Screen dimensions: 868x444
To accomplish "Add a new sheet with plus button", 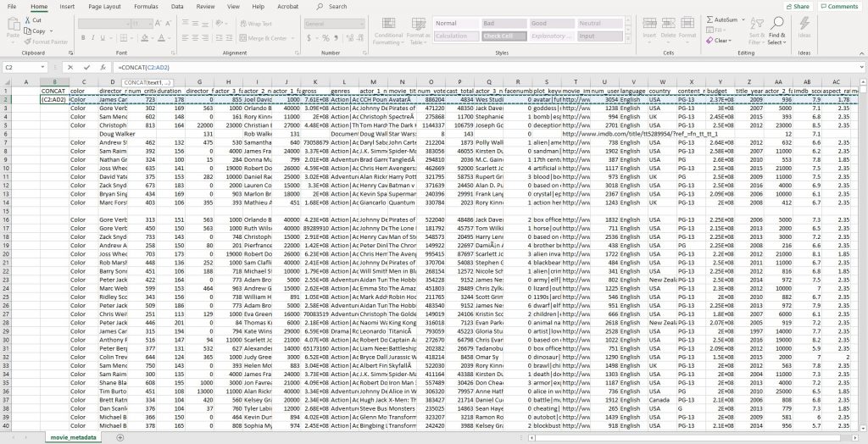I will tap(120, 437).
